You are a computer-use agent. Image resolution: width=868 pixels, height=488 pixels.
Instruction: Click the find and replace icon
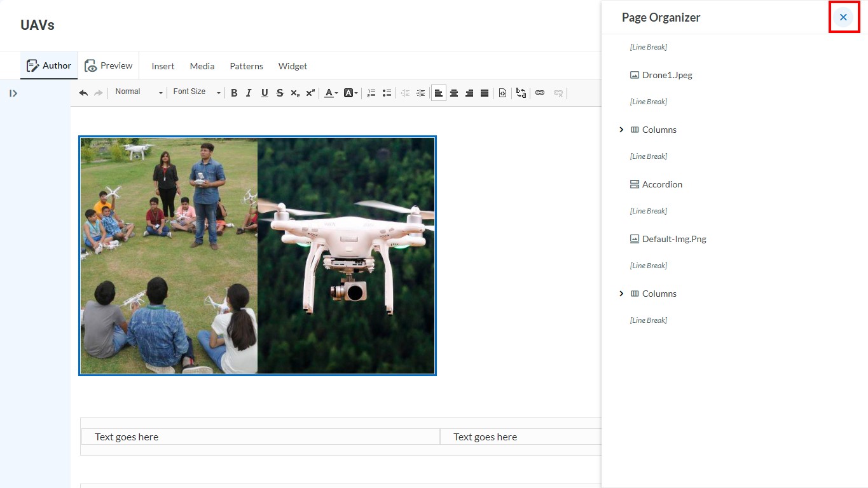coord(521,93)
